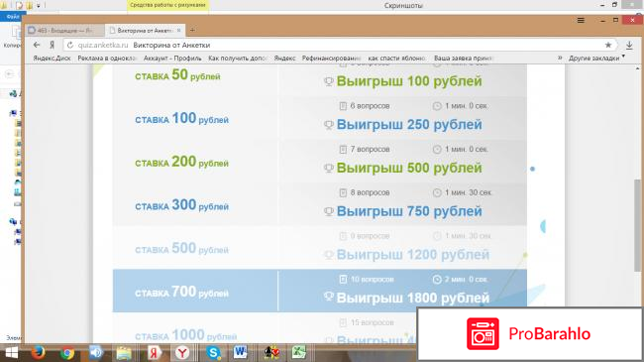Click the Выигрыш 750 рублей text
Viewport: 644px width, 362px height.
click(x=409, y=211)
